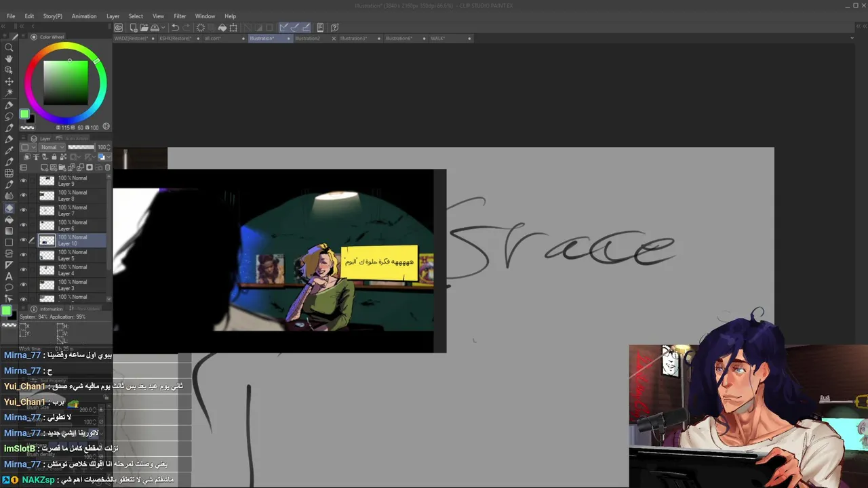The image size is (868, 488).
Task: Hide Layer 3 visibility eye
Action: click(x=24, y=285)
